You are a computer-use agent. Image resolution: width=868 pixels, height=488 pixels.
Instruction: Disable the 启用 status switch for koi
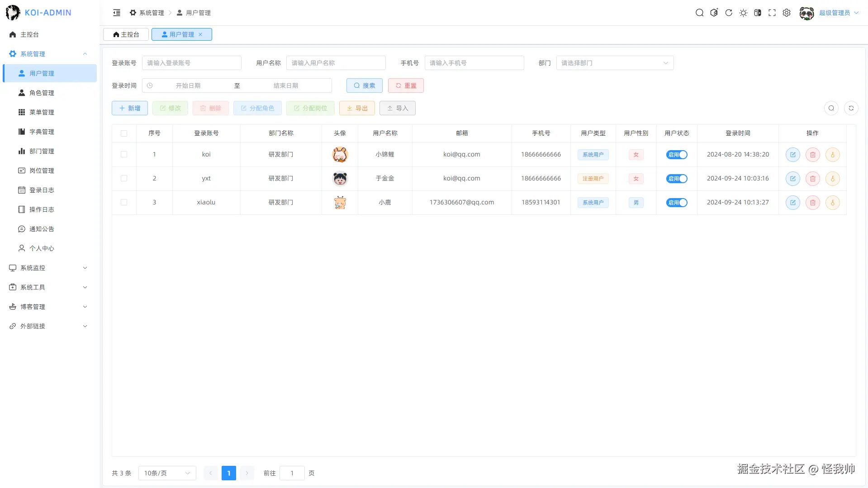click(x=676, y=154)
